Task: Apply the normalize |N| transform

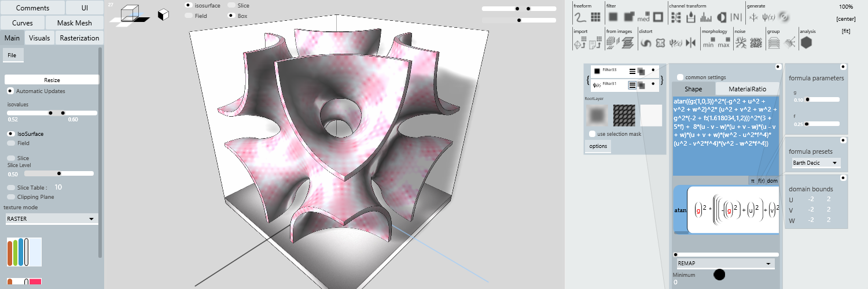Action: tap(736, 17)
